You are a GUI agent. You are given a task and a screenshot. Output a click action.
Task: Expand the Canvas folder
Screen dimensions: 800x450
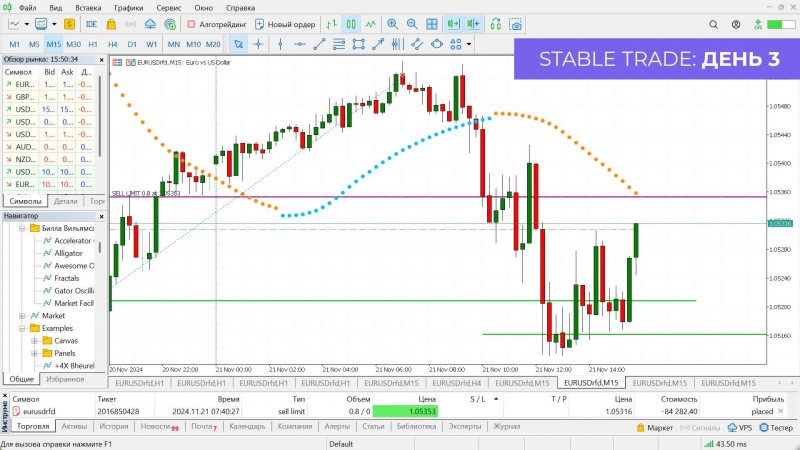[x=34, y=341]
